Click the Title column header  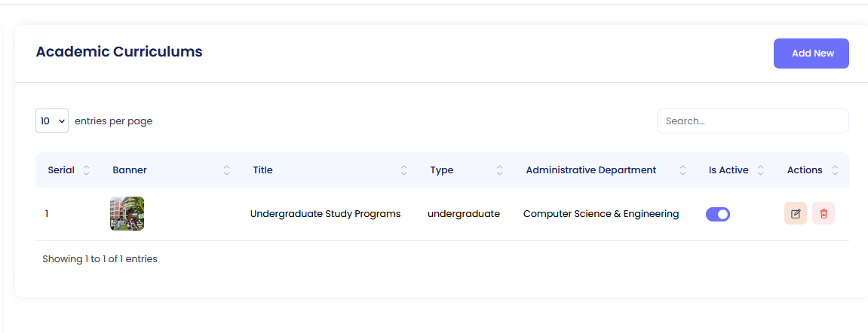(262, 170)
